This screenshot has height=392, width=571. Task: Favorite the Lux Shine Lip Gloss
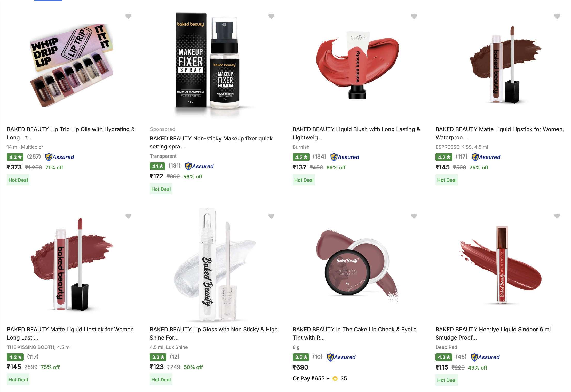pyautogui.click(x=271, y=216)
